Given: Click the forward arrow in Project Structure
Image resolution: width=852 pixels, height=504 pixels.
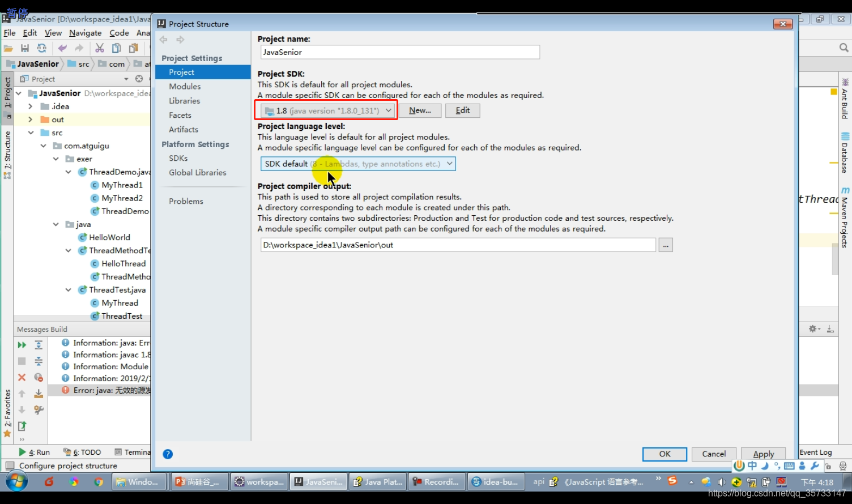Looking at the screenshot, I should pyautogui.click(x=180, y=40).
